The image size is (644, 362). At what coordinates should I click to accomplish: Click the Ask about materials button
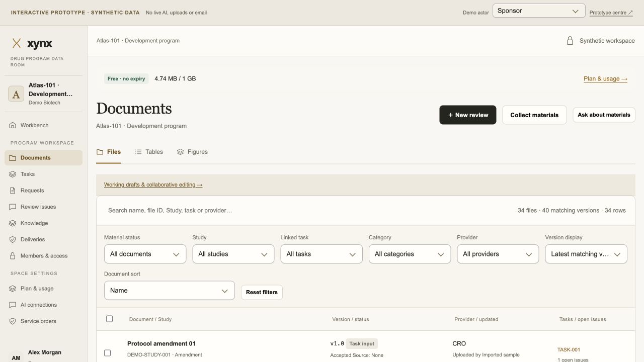point(604,115)
